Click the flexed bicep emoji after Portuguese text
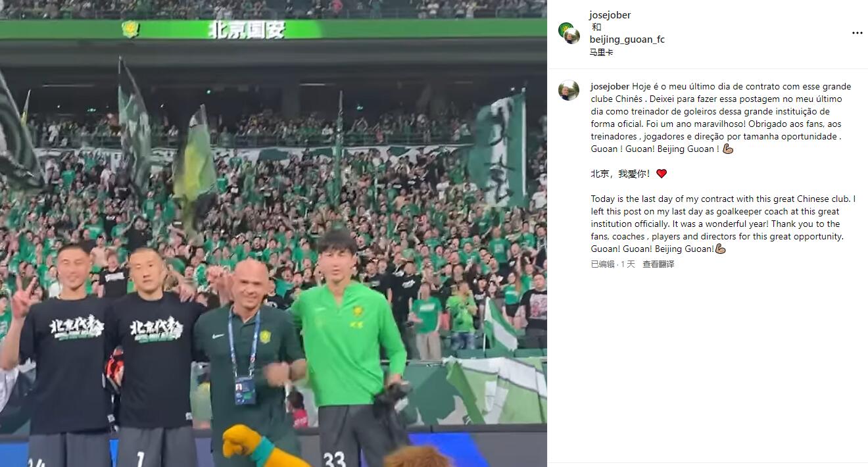Image resolution: width=868 pixels, height=467 pixels. coord(727,149)
